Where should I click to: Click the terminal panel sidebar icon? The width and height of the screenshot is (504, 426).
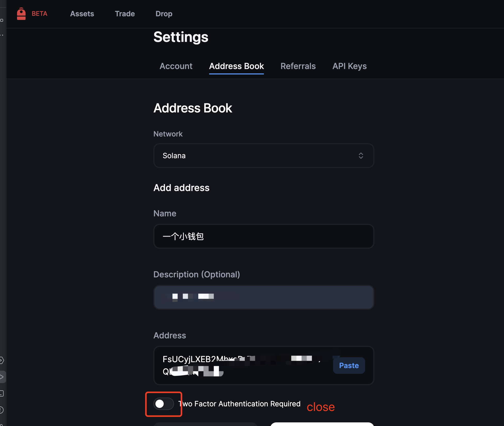coord(2,393)
